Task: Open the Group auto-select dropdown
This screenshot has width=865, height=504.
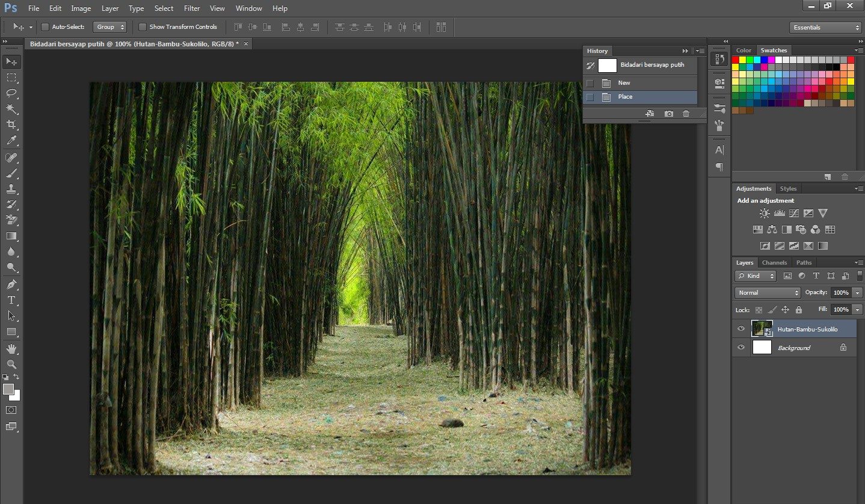Action: tap(109, 27)
